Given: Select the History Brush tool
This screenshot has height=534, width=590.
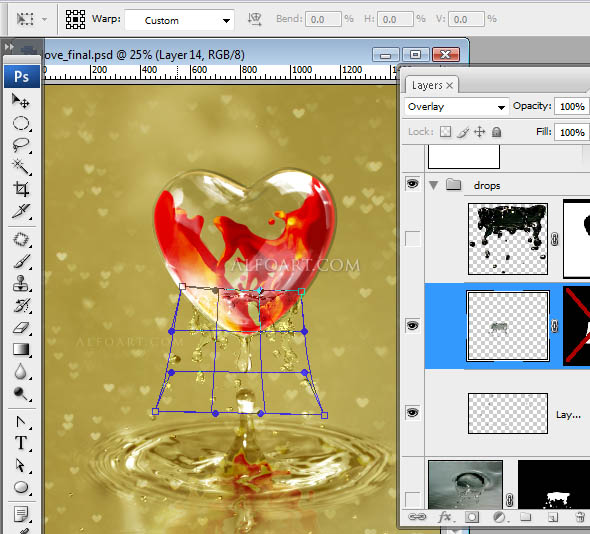Looking at the screenshot, I should 21,305.
